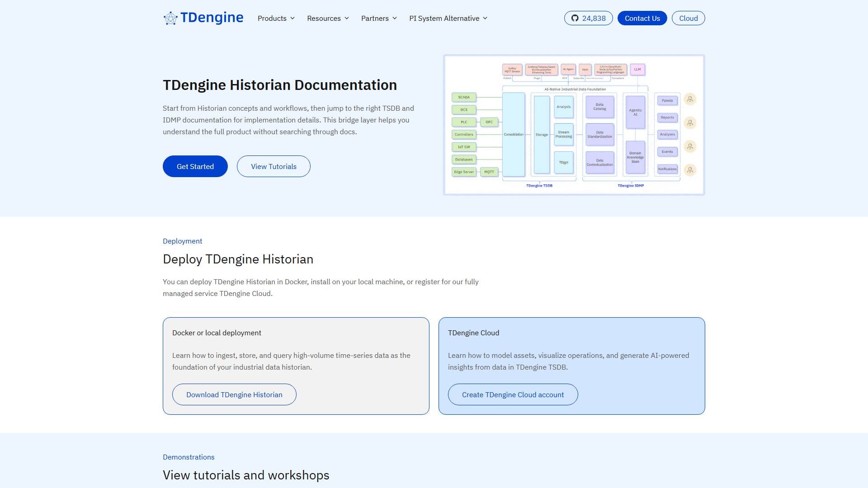Click the "Deployment" section label
The height and width of the screenshot is (488, 868).
coord(182,241)
